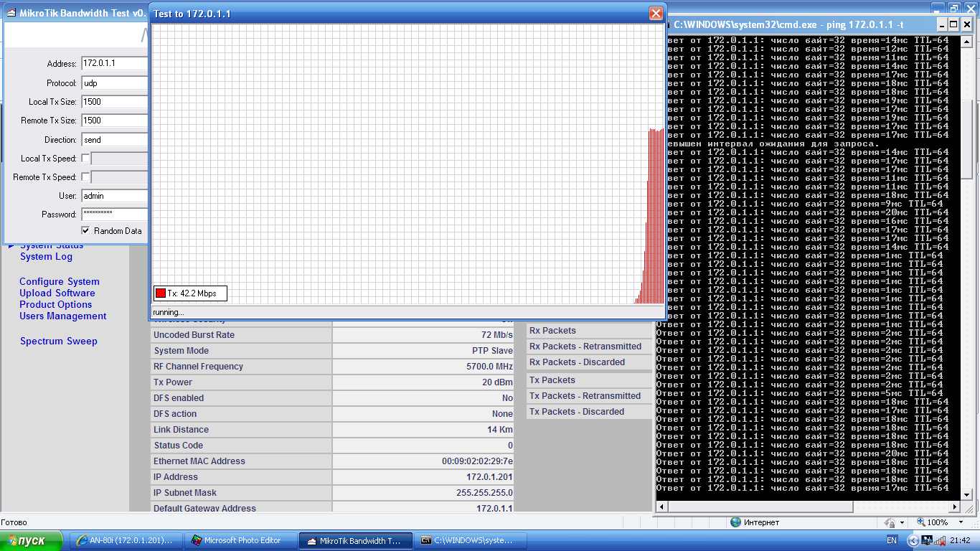Open the Configure System link

(60, 282)
